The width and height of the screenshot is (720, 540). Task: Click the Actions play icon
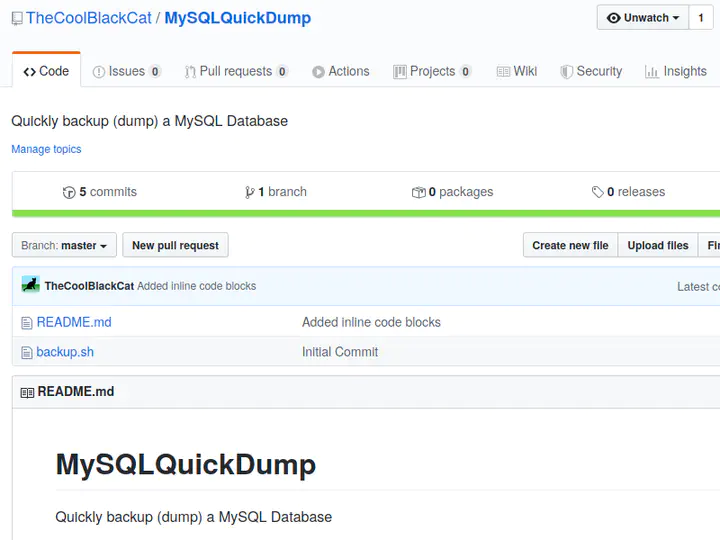pyautogui.click(x=318, y=72)
